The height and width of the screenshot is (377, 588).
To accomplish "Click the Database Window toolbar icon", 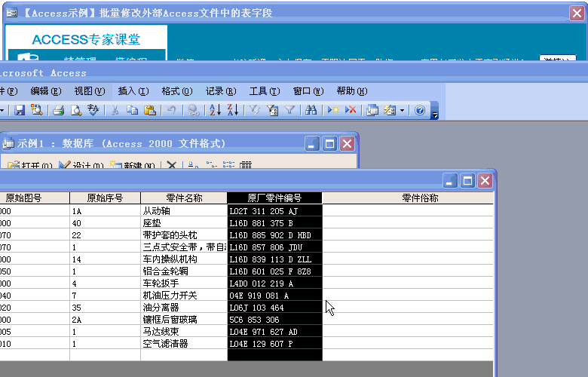I will pos(372,110).
